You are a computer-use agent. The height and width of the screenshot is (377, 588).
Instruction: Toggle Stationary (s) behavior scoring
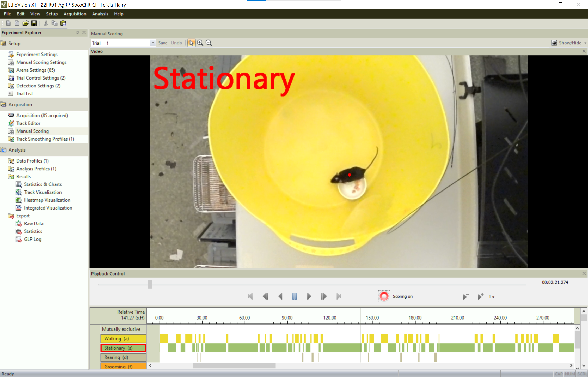[x=123, y=348]
